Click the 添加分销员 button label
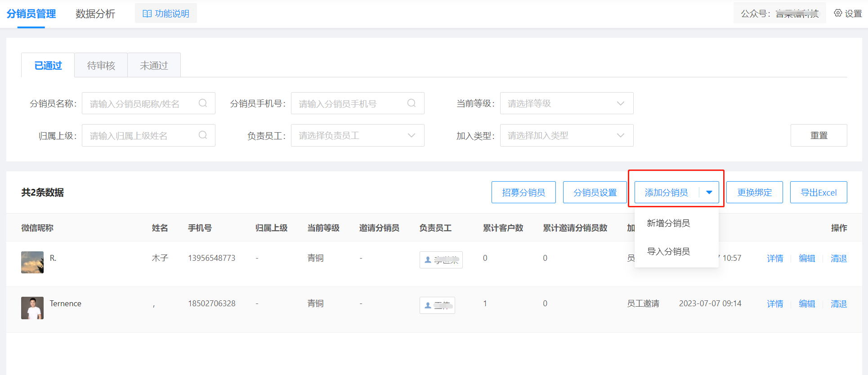Screen dimensions: 868x375 tap(667, 192)
